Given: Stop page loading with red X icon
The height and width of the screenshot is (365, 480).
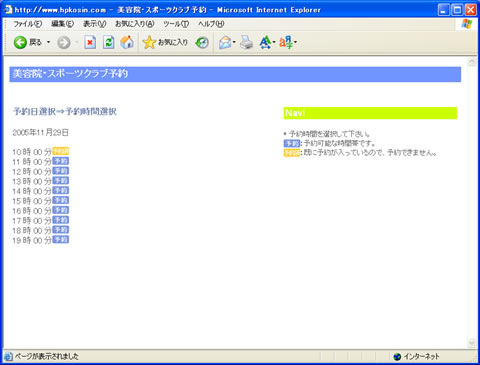Looking at the screenshot, I should [x=90, y=42].
